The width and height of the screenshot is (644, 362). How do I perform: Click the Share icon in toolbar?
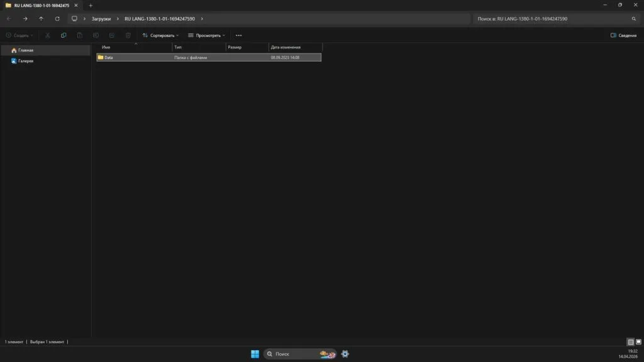[x=112, y=35]
